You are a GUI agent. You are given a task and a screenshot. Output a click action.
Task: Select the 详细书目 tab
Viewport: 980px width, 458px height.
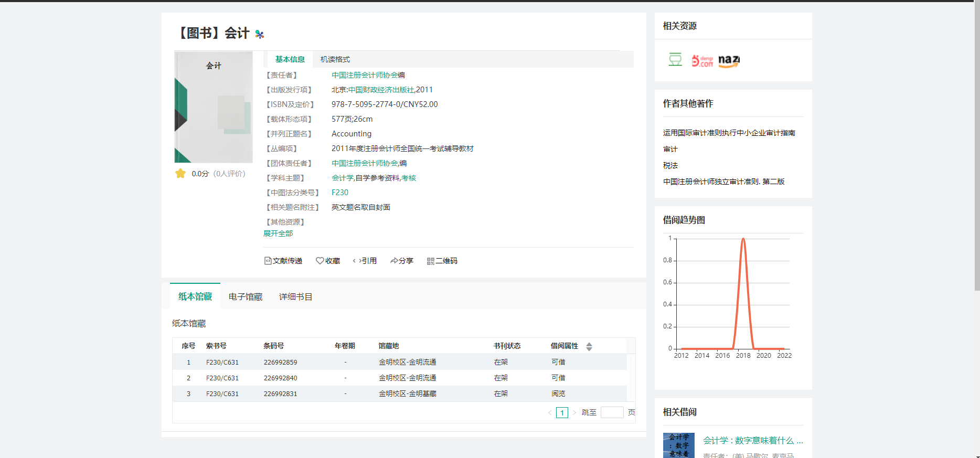[295, 297]
